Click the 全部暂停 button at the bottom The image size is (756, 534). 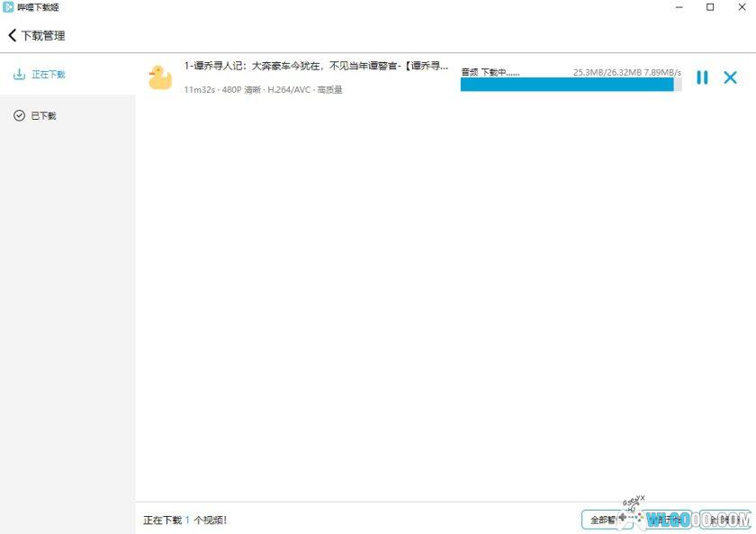[609, 520]
